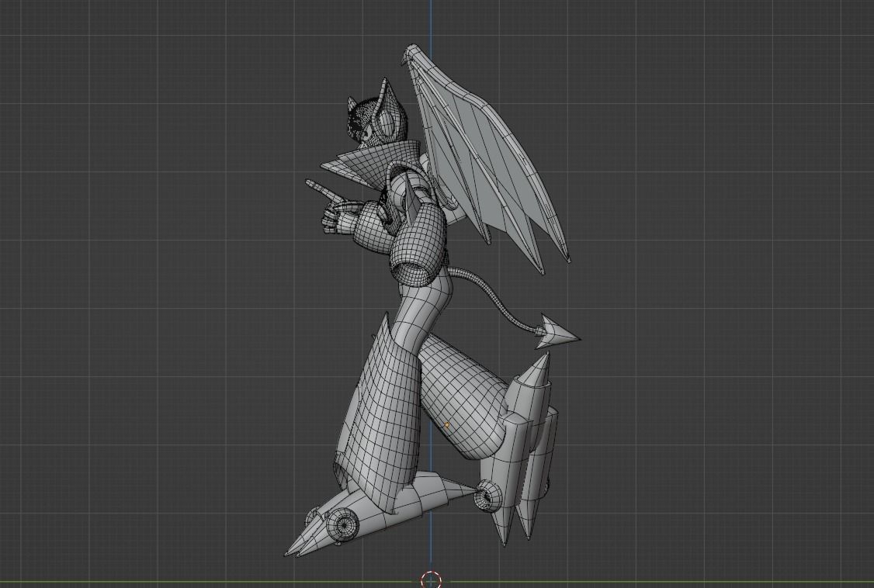Click the 3D cursor at the grid floor
This screenshot has width=874, height=588.
click(430, 579)
